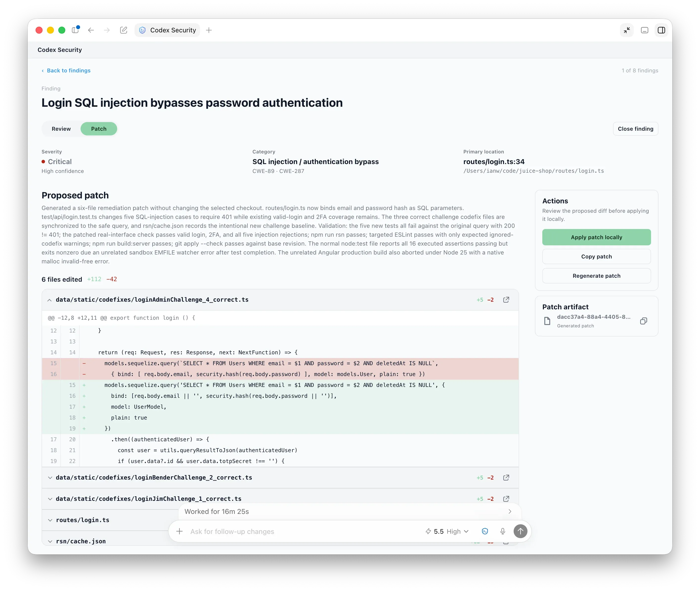Expand loginJimChallenge_1_correct.ts diff
700x591 pixels.
coord(50,499)
